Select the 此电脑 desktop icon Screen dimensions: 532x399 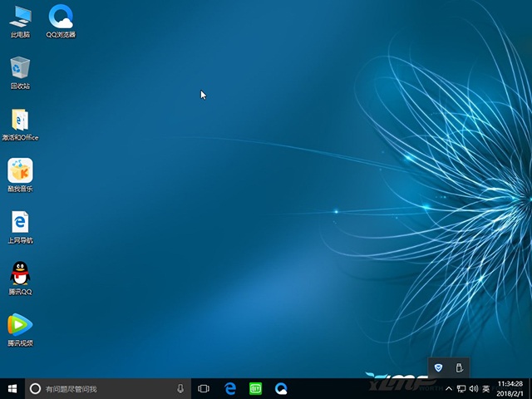click(20, 22)
